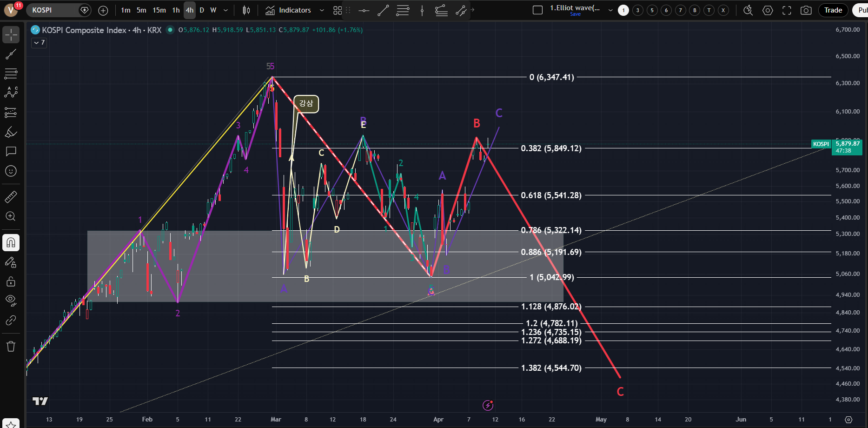Enter fullscreen mode
The width and height of the screenshot is (868, 428).
point(787,10)
